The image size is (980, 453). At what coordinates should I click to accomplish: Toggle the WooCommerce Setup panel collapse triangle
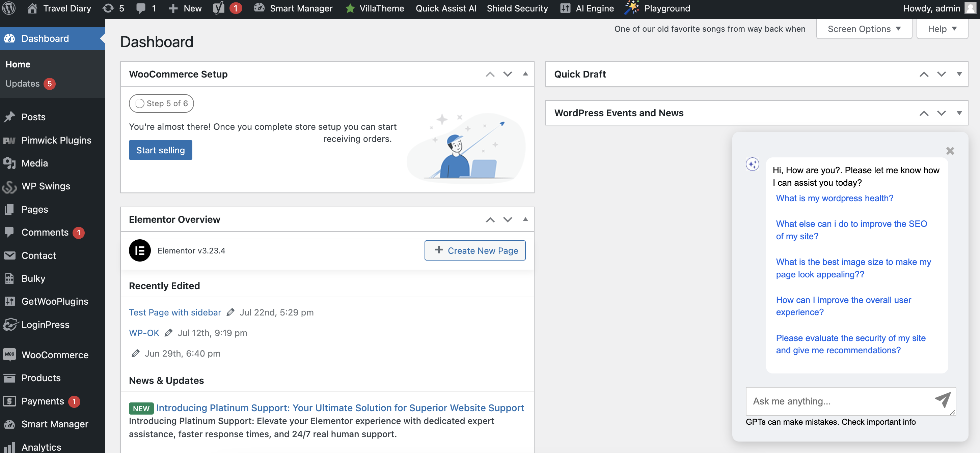[525, 74]
